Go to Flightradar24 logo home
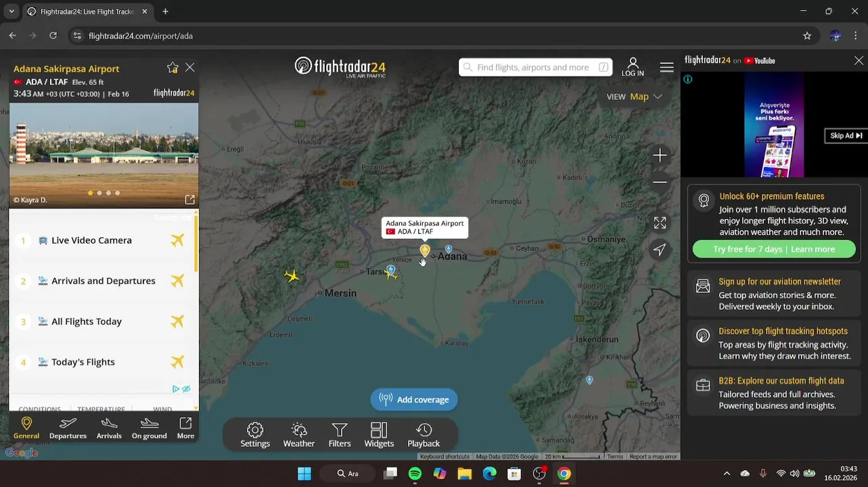This screenshot has height=487, width=868. pos(340,67)
